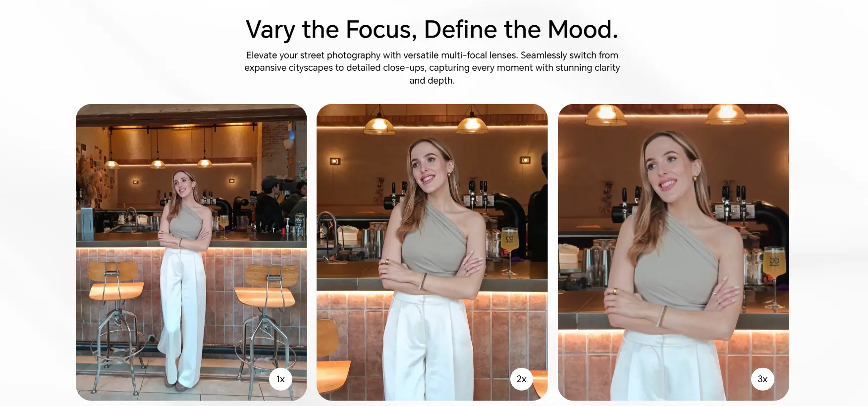Click the sink faucet in 2x photo
The image size is (868, 406).
(x=327, y=231)
